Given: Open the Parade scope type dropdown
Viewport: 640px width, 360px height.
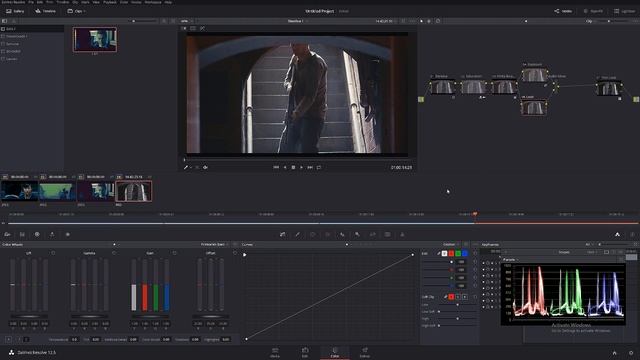Looking at the screenshot, I should click(511, 260).
